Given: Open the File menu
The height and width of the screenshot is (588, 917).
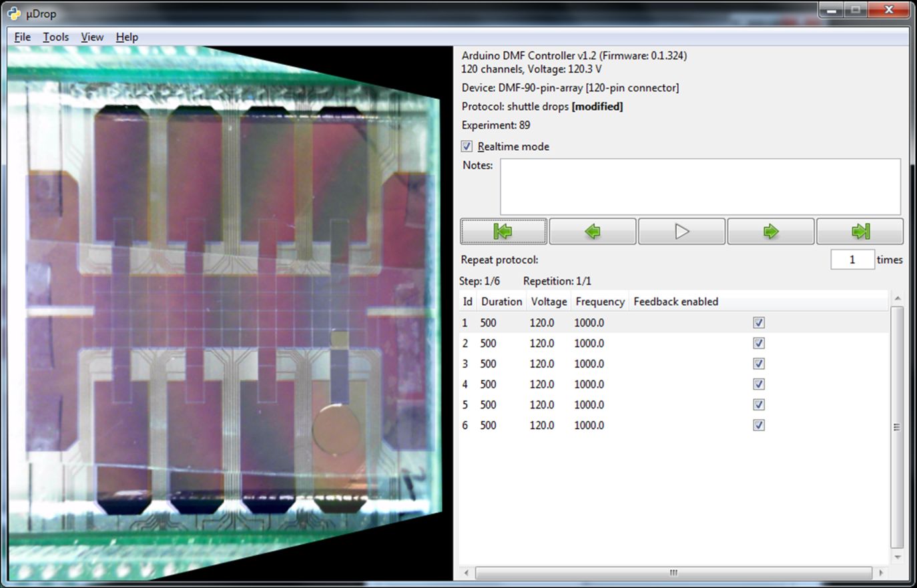Looking at the screenshot, I should (23, 37).
